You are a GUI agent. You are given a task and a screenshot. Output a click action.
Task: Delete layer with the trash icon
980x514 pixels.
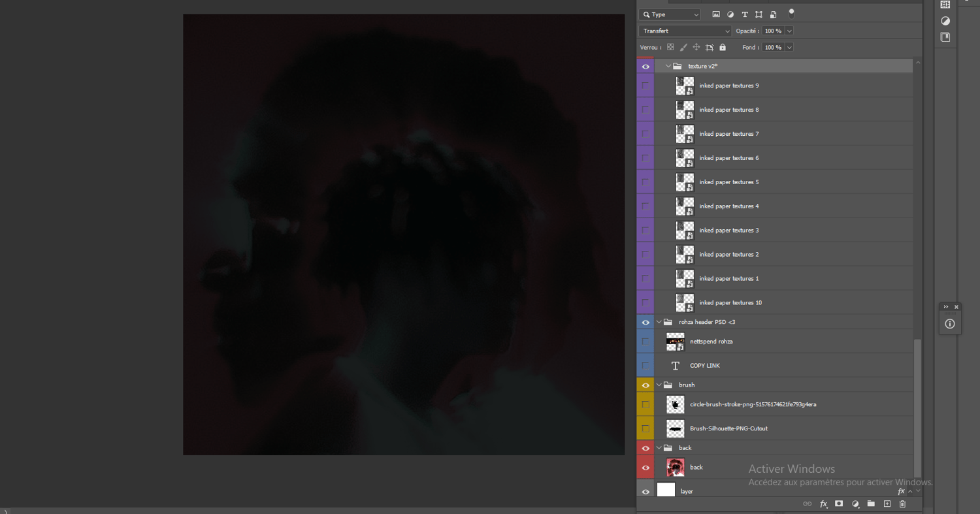pyautogui.click(x=903, y=504)
